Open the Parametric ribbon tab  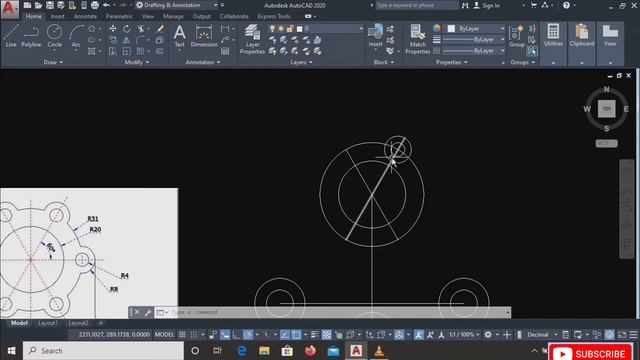119,16
